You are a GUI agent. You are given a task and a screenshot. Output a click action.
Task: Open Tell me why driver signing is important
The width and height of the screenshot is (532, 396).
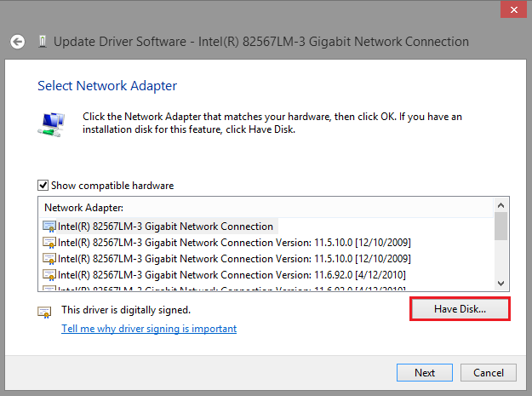tap(149, 329)
